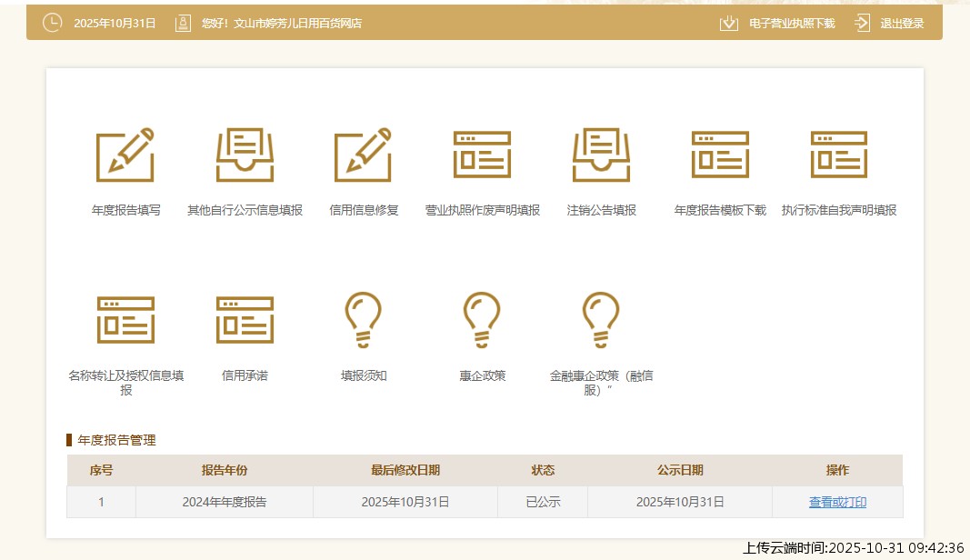Click the 2024年年度报告 table cell
970x560 pixels.
(x=224, y=502)
